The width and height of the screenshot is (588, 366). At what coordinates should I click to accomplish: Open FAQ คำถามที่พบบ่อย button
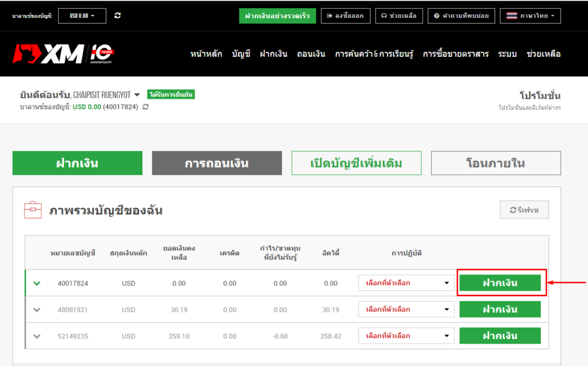pyautogui.click(x=461, y=16)
